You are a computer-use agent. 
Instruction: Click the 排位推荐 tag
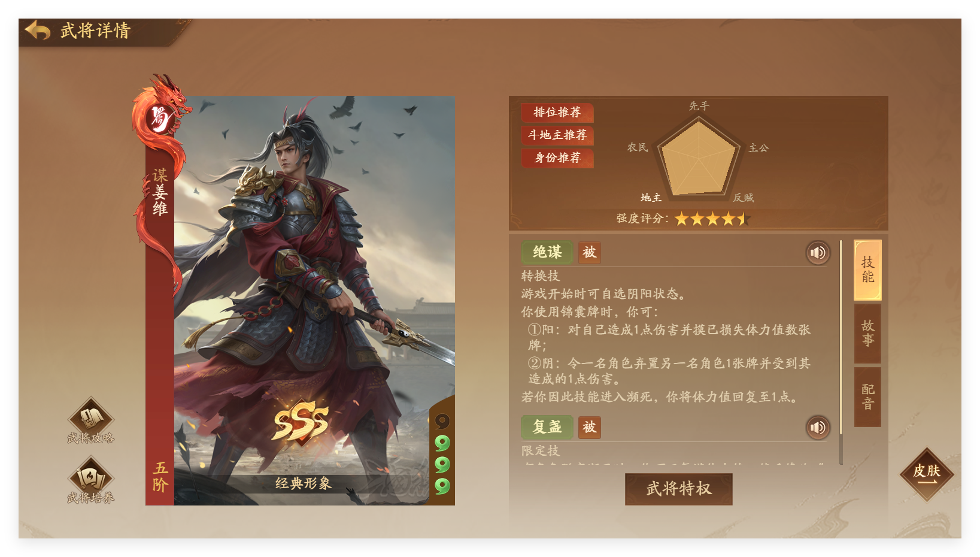pyautogui.click(x=557, y=113)
